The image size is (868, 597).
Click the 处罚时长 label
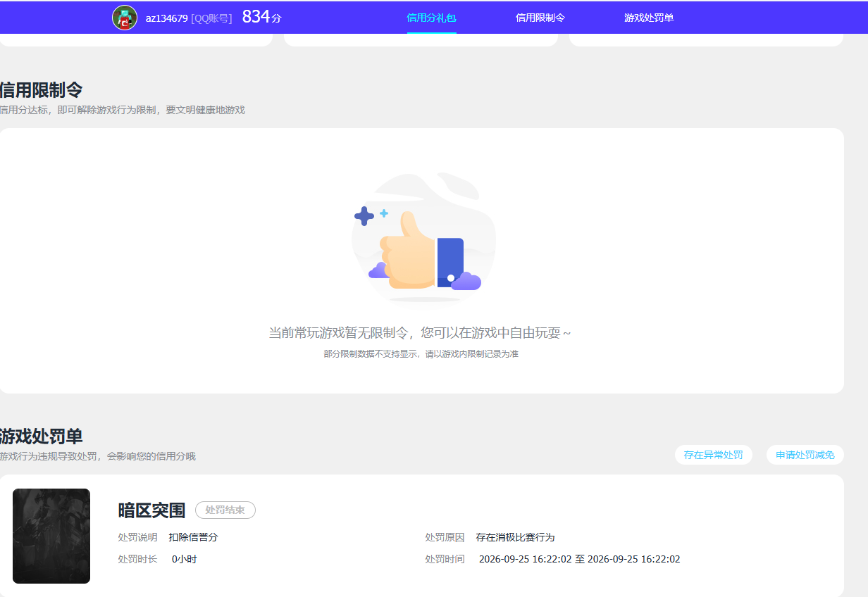click(137, 559)
